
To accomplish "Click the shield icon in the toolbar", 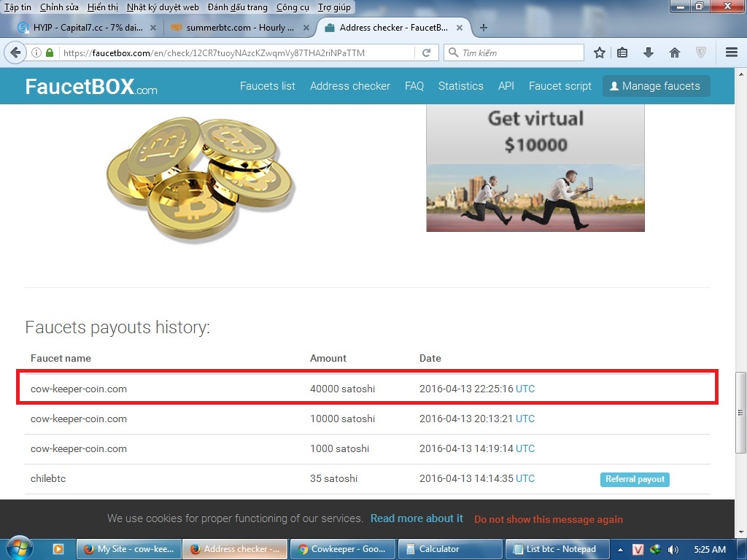I will click(701, 52).
